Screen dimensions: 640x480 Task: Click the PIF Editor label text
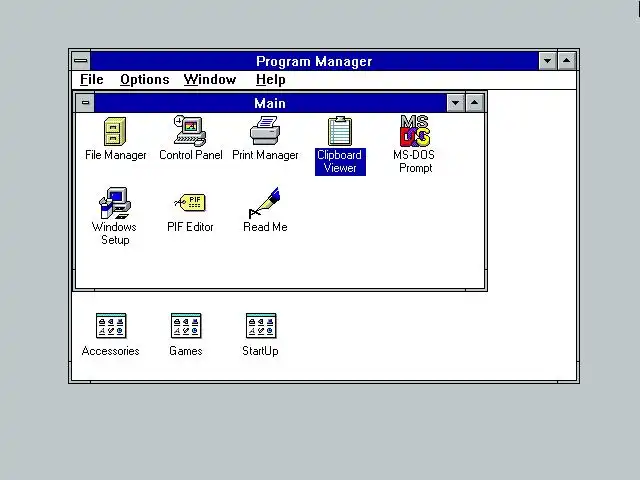[x=190, y=227]
